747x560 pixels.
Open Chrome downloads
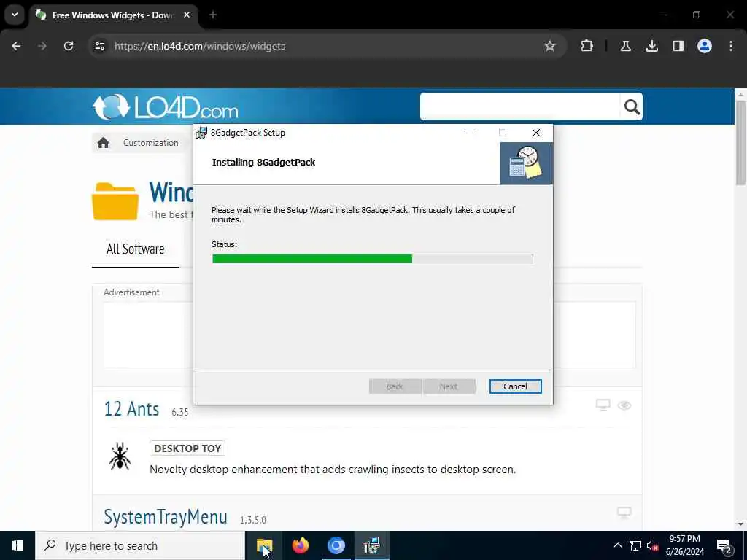(651, 46)
